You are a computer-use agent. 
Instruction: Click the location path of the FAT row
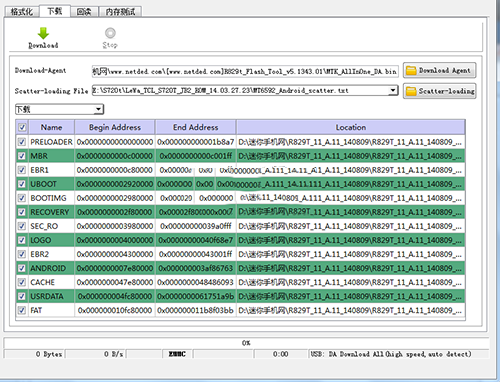pyautogui.click(x=351, y=310)
